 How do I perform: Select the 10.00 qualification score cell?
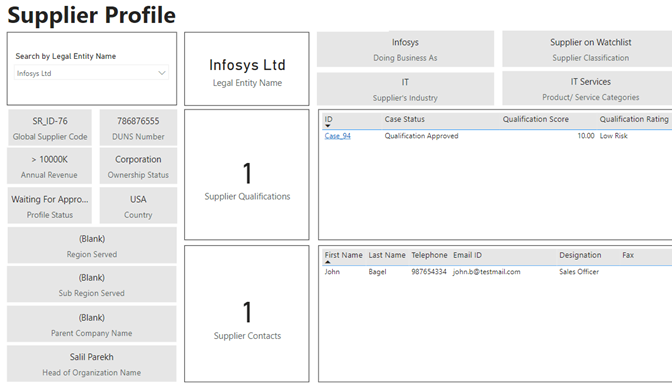coord(586,136)
